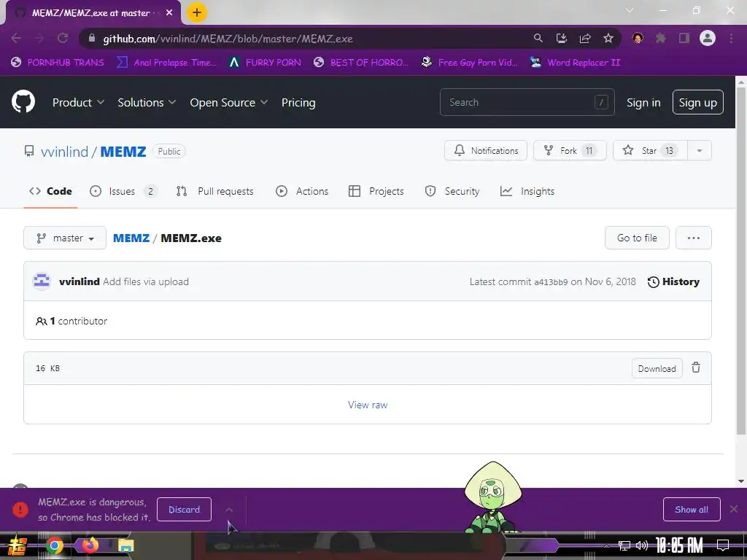747x560 pixels.
Task: Open File Explorer from the taskbar
Action: (125, 545)
